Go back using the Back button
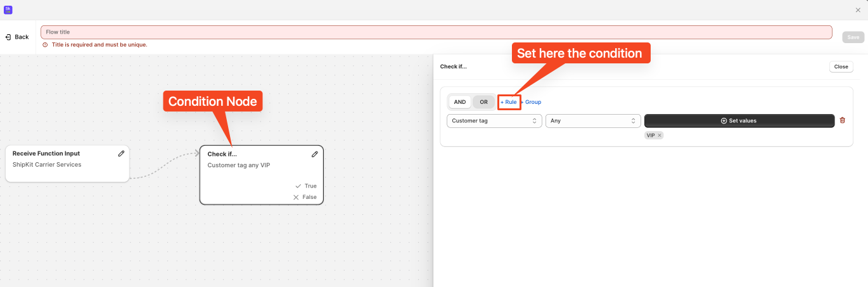Viewport: 868px width, 287px height. (x=18, y=37)
